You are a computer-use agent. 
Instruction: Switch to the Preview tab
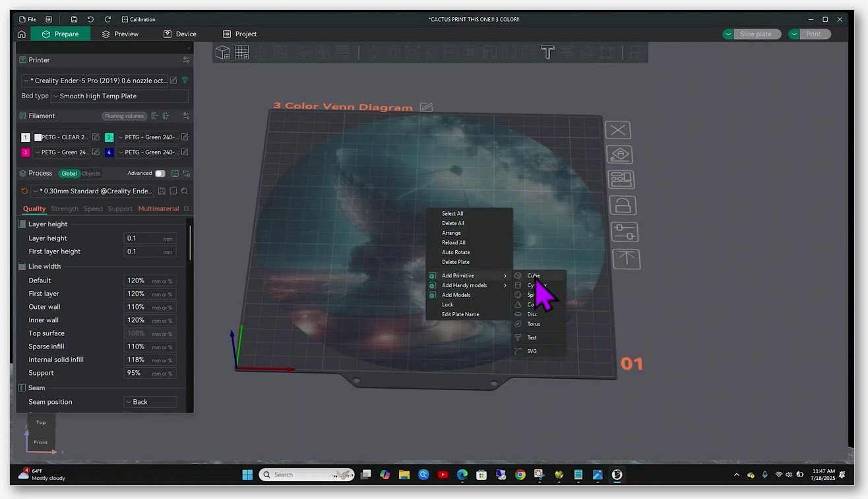(119, 34)
